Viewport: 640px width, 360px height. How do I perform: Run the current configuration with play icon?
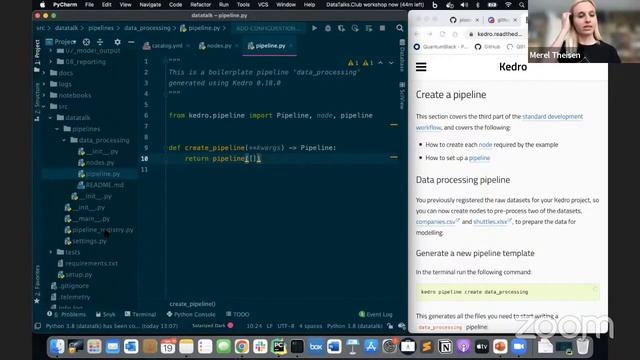(x=314, y=28)
